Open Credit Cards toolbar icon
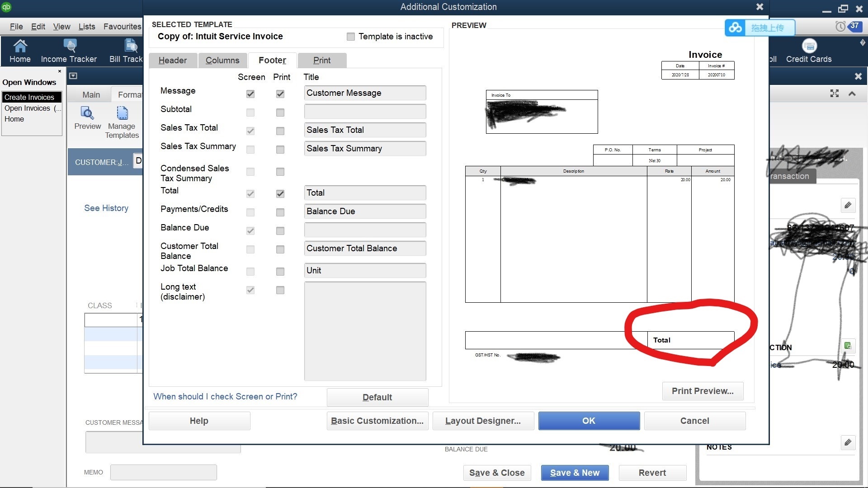 [809, 47]
